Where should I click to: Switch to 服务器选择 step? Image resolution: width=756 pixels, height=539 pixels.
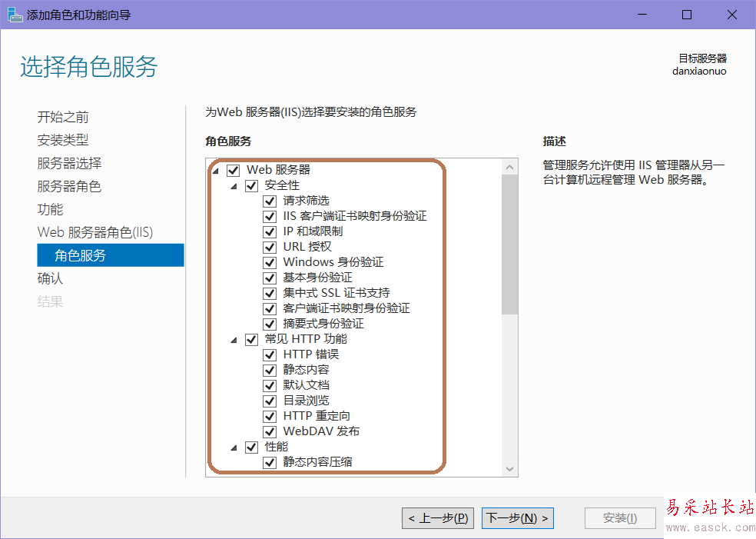coord(69,163)
